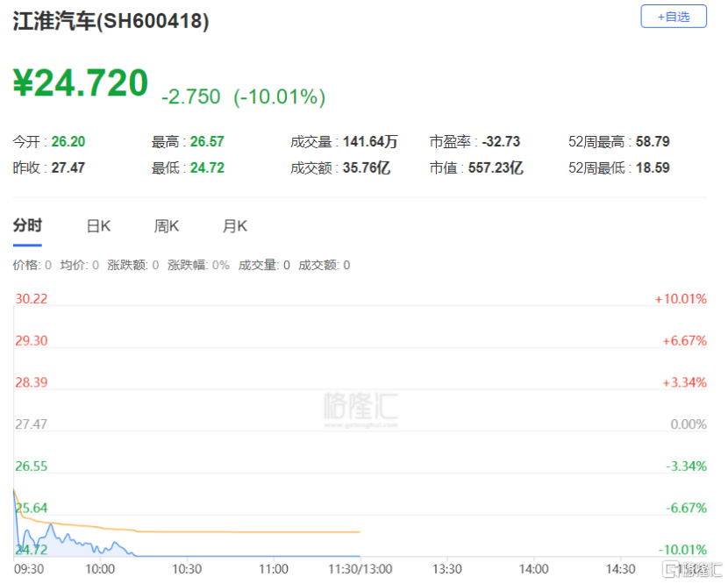The height and width of the screenshot is (584, 728).
Task: Click the 最低 value 24.72
Action: 207,167
